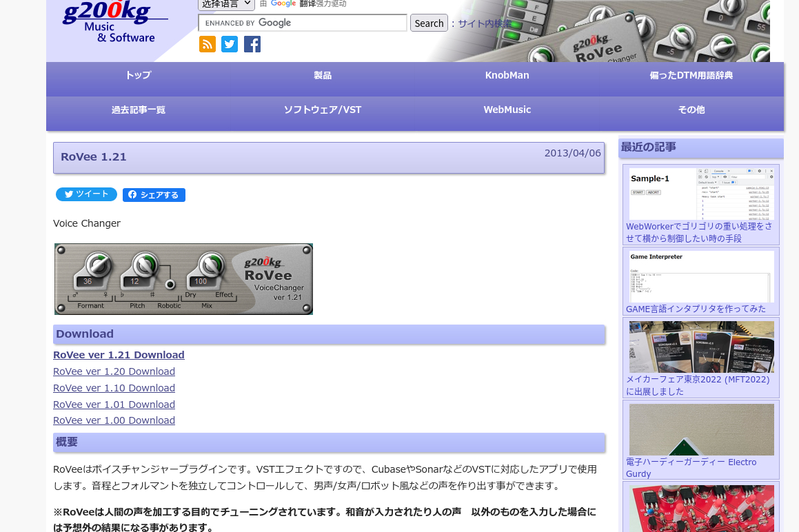Open the 電子ハーディーガーディー Electro Gurdy link
This screenshot has height=532, width=799.
tap(691, 468)
